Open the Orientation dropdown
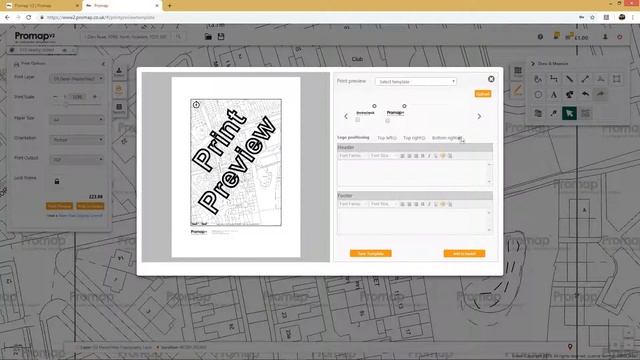The height and width of the screenshot is (360, 640). tap(77, 140)
